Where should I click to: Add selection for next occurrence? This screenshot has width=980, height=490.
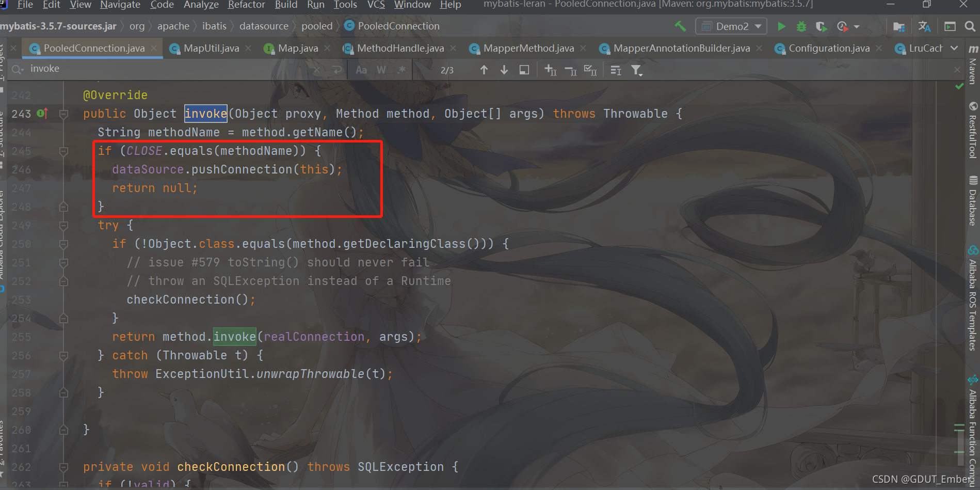click(x=550, y=70)
